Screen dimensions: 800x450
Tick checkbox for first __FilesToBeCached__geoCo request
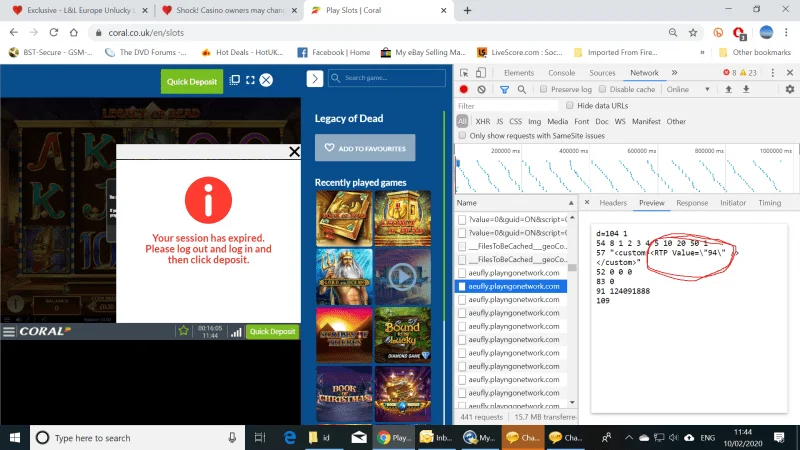coord(462,246)
